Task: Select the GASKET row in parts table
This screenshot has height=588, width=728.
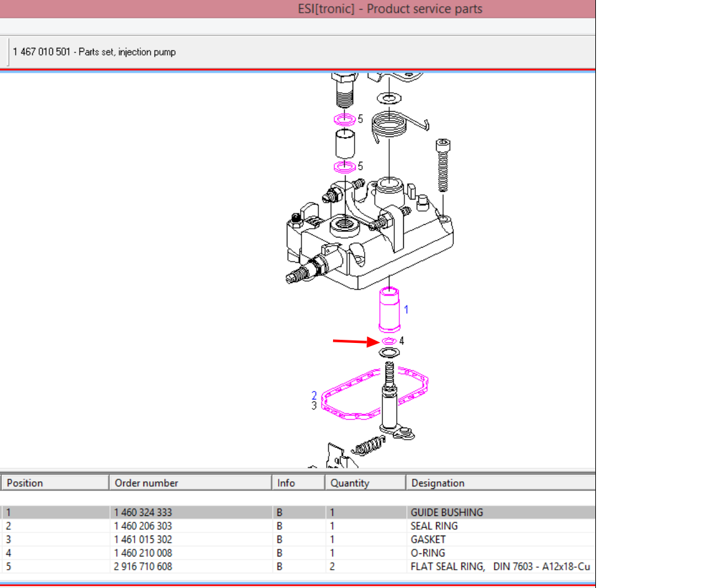Action: 297,539
